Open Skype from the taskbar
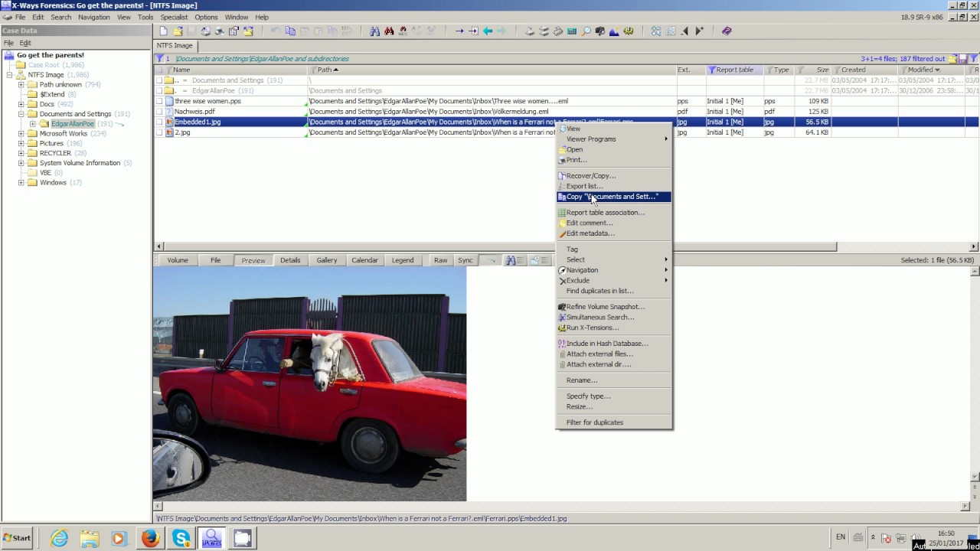Image resolution: width=980 pixels, height=551 pixels. [x=181, y=538]
